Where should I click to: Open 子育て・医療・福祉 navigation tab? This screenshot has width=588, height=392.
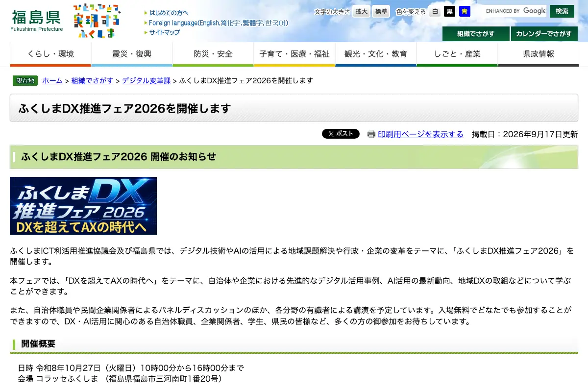294,54
